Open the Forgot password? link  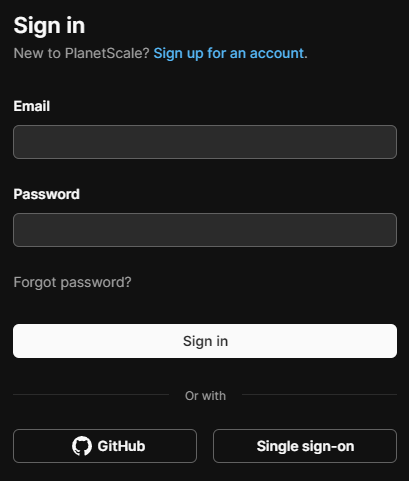click(x=72, y=282)
